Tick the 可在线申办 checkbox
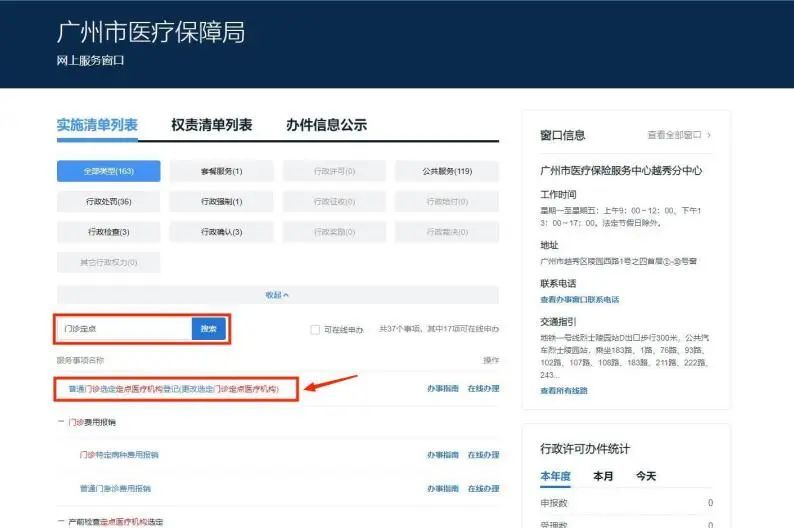 (315, 330)
